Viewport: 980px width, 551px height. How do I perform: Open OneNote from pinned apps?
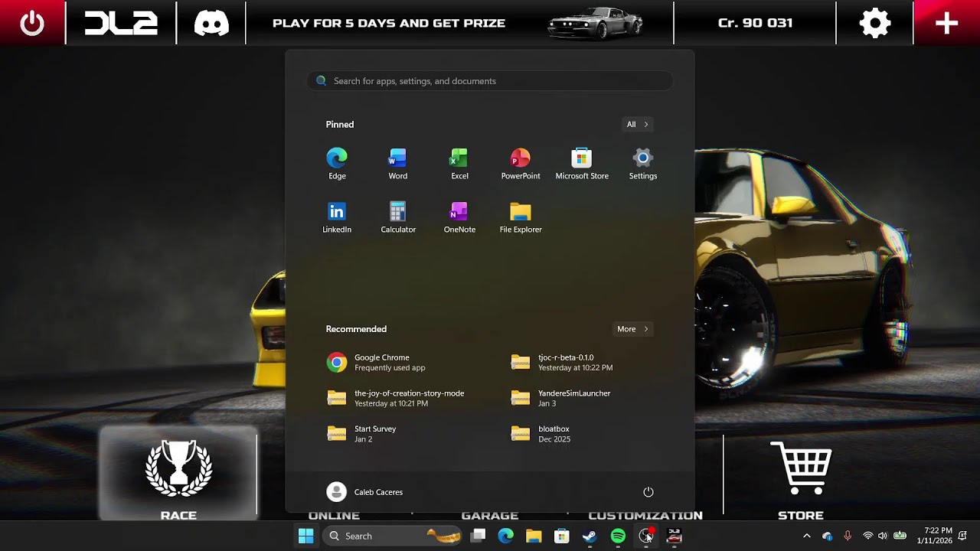(x=459, y=218)
